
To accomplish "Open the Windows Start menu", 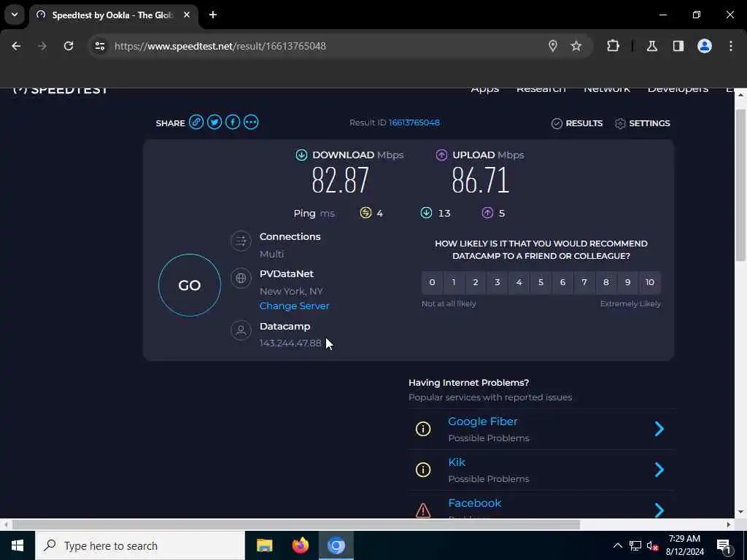I will pyautogui.click(x=18, y=545).
